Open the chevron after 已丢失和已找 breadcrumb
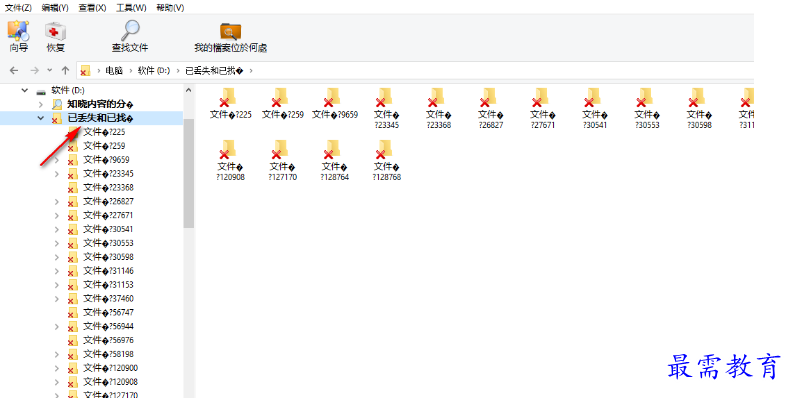The image size is (789, 398). pos(251,71)
